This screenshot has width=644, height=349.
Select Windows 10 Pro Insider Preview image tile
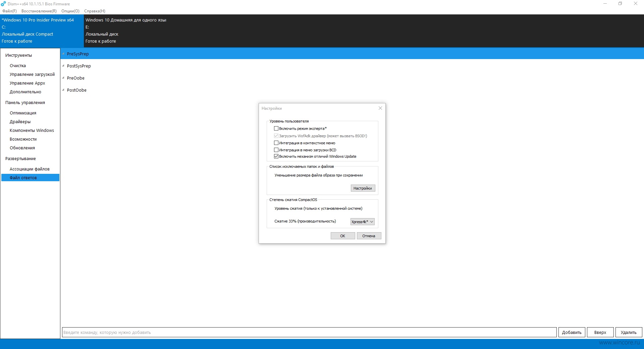42,31
